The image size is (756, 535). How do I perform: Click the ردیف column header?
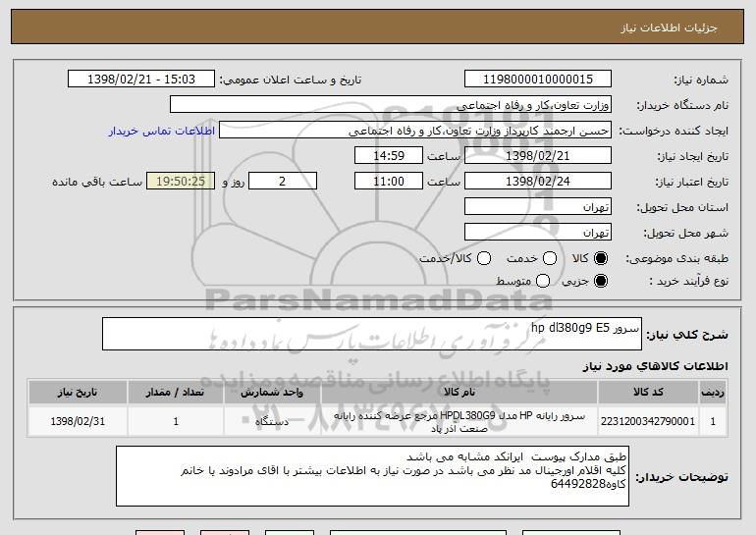tap(713, 393)
